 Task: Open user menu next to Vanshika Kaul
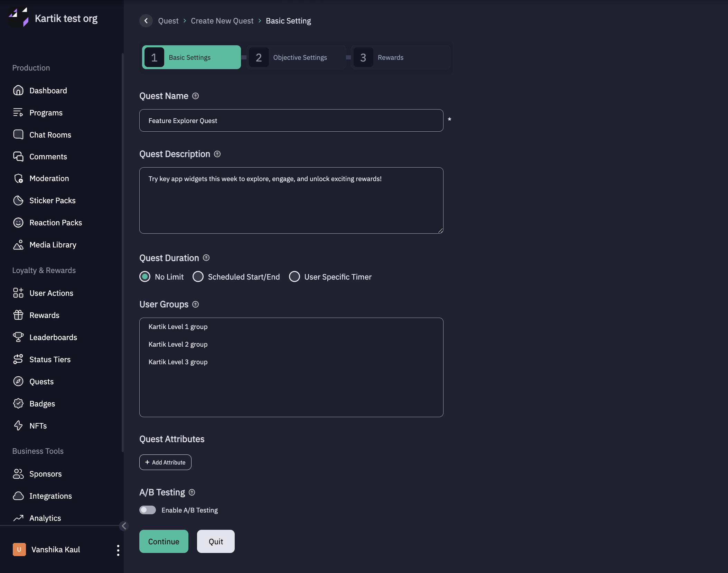(x=118, y=550)
